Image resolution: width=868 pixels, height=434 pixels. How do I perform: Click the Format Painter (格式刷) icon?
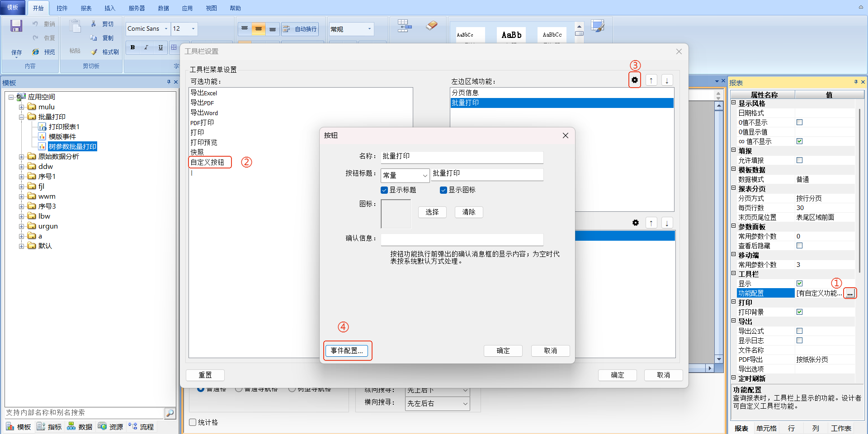click(x=94, y=52)
